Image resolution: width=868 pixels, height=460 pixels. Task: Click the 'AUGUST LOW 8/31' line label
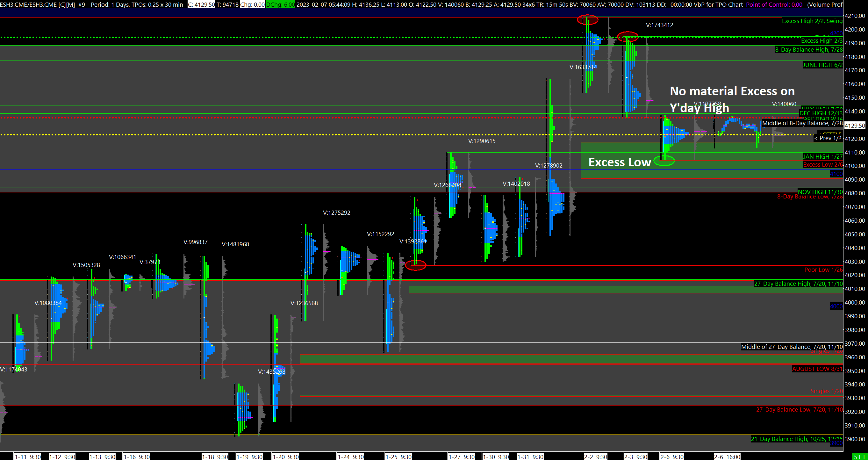[817, 369]
